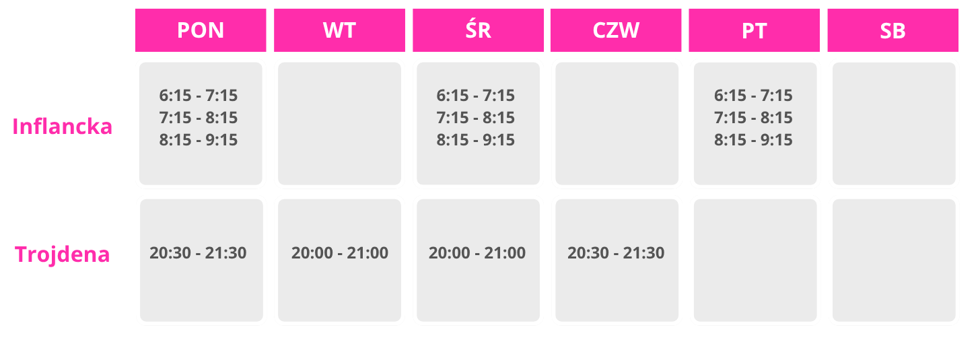Click the ŚR day header
The width and height of the screenshot is (980, 348).
point(478,30)
